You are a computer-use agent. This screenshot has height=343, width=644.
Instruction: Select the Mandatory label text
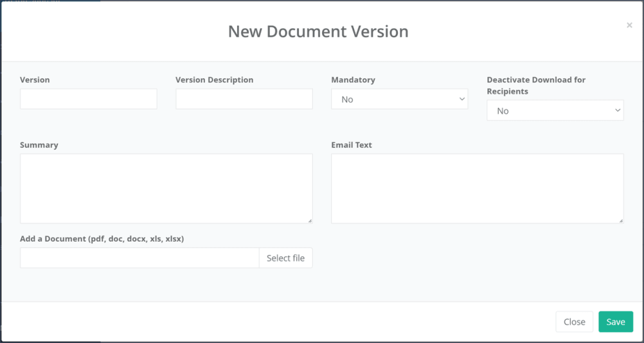[353, 80]
